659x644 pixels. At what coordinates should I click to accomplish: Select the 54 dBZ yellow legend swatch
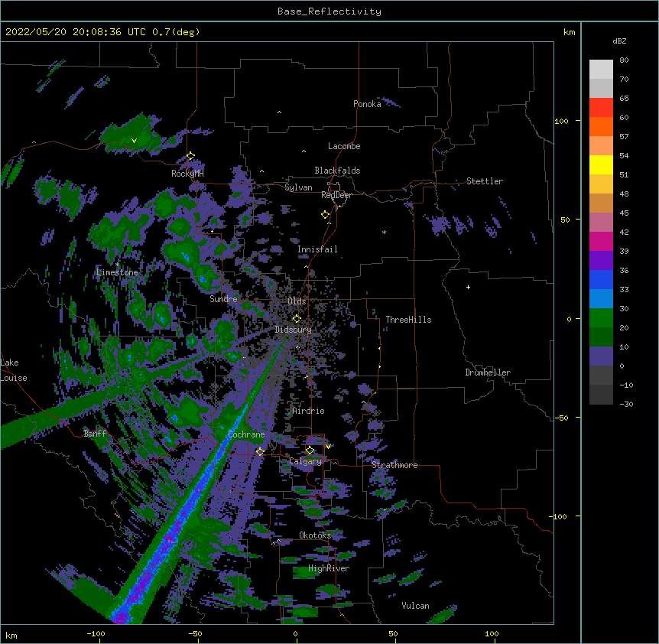click(601, 164)
